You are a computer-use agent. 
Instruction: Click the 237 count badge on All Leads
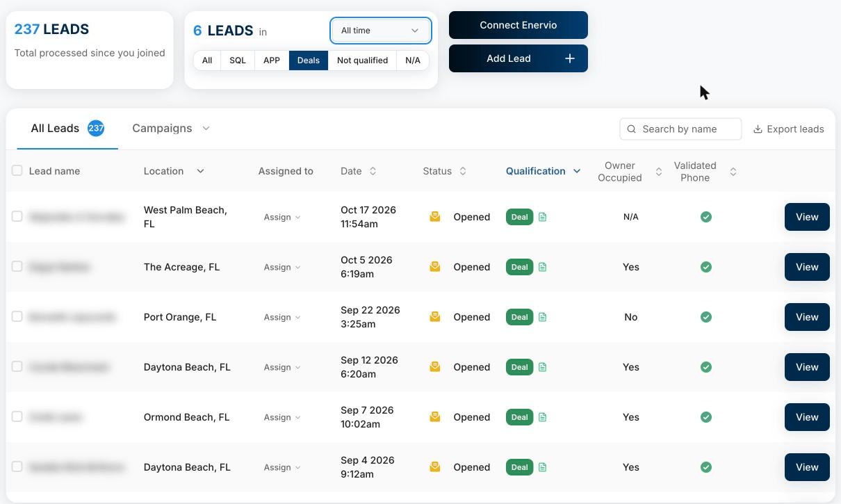tap(96, 128)
